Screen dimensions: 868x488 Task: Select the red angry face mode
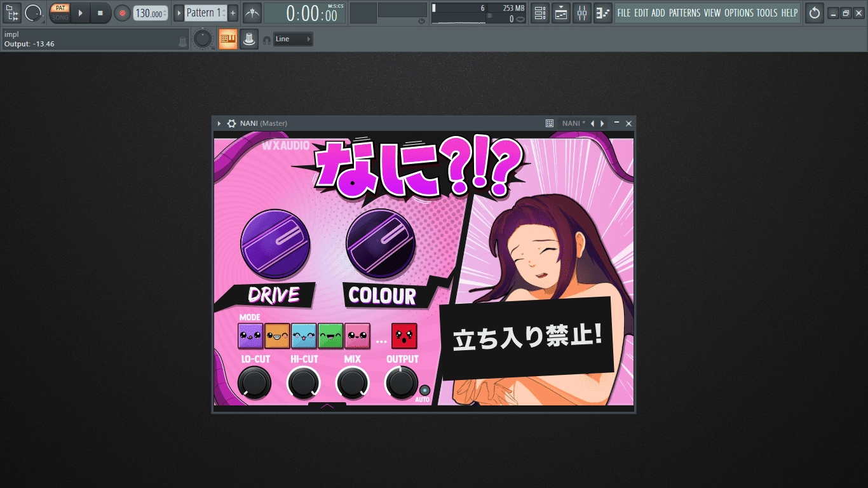pos(404,336)
